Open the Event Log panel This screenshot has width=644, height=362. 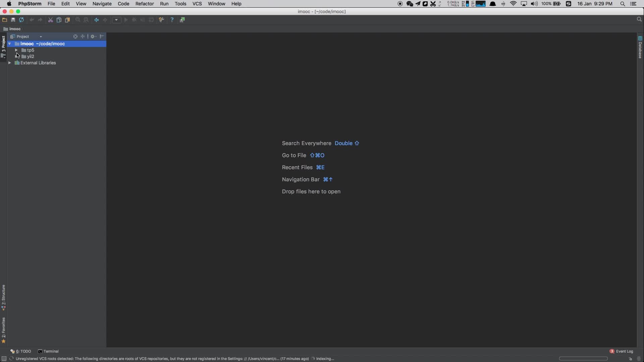622,352
